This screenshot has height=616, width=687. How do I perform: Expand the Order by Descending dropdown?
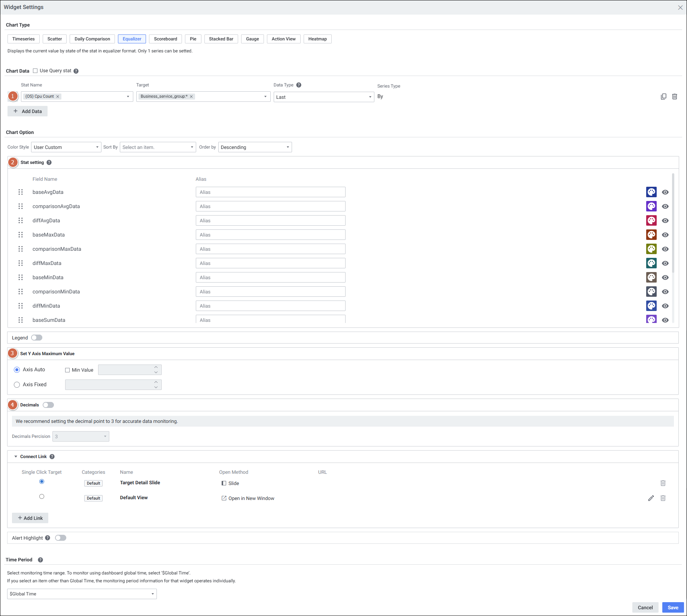255,147
